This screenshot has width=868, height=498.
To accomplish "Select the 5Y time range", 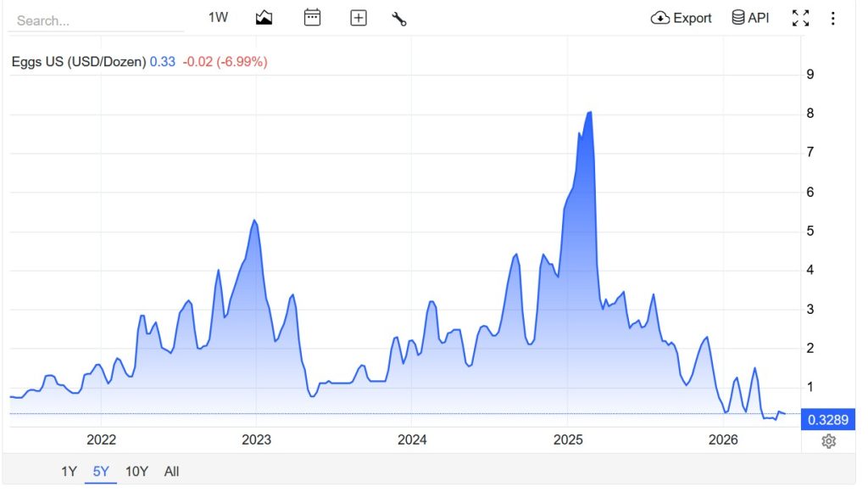I will click(x=101, y=472).
